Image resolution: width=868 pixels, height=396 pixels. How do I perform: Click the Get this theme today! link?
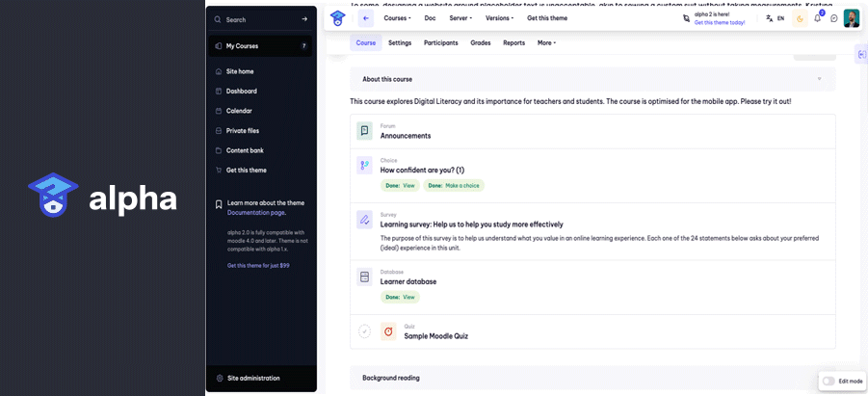pyautogui.click(x=720, y=23)
